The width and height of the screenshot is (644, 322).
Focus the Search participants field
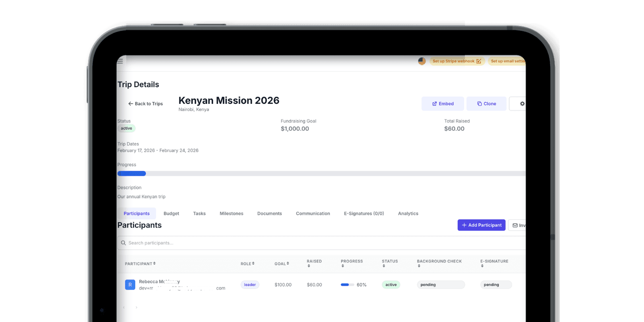(x=321, y=243)
